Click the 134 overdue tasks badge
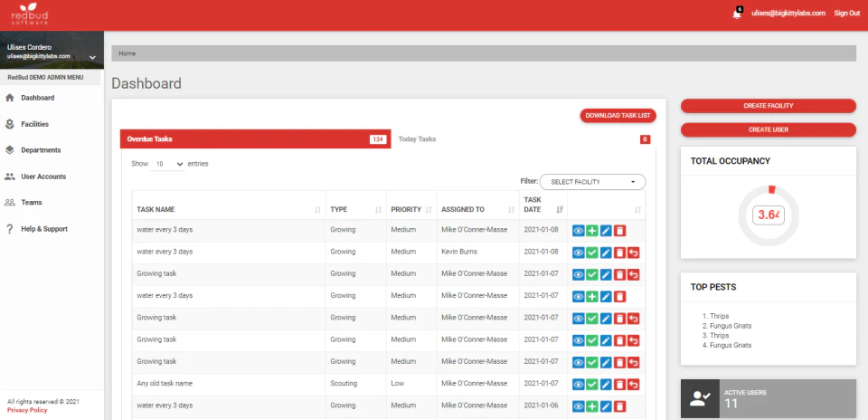The width and height of the screenshot is (868, 420). [x=378, y=139]
